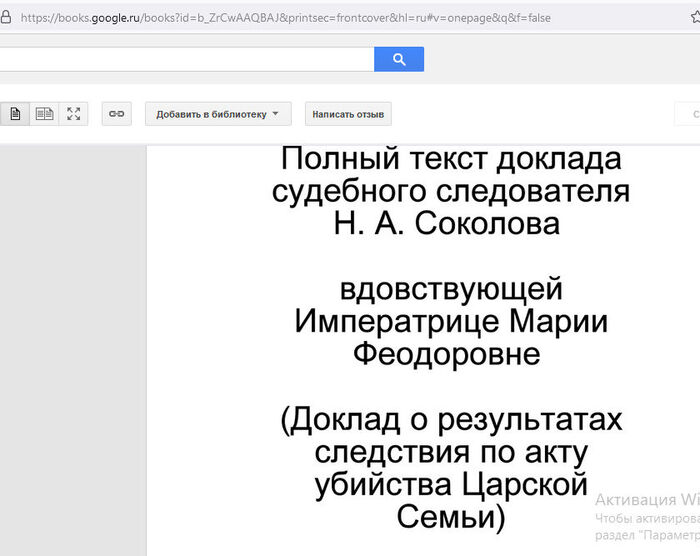Click 'Написать отзыв' button
The width and height of the screenshot is (700, 556).
pos(348,114)
